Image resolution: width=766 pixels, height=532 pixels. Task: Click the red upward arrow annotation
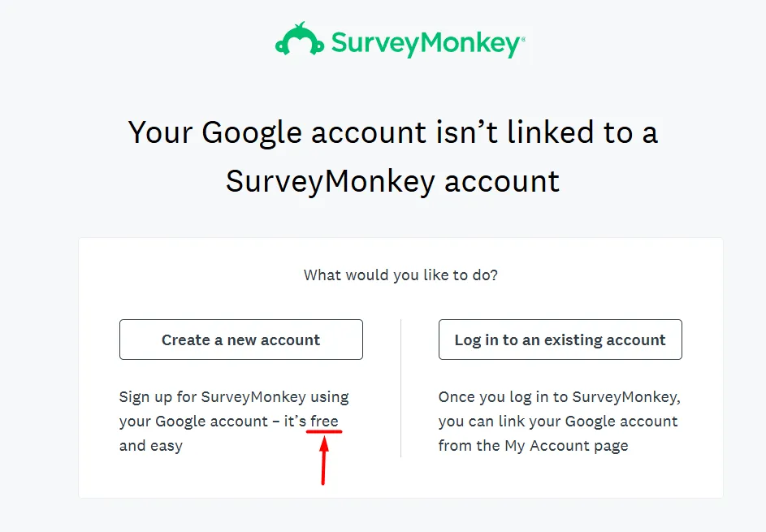[x=322, y=463]
